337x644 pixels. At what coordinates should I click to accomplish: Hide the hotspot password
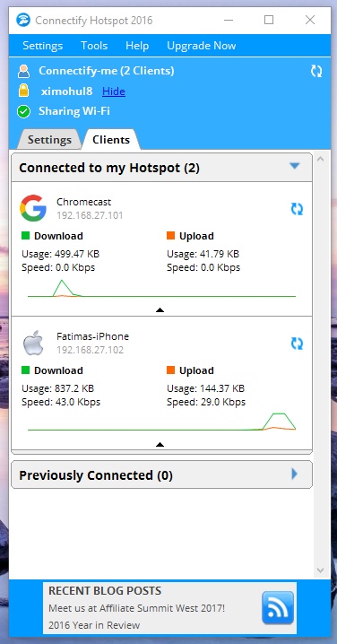114,91
